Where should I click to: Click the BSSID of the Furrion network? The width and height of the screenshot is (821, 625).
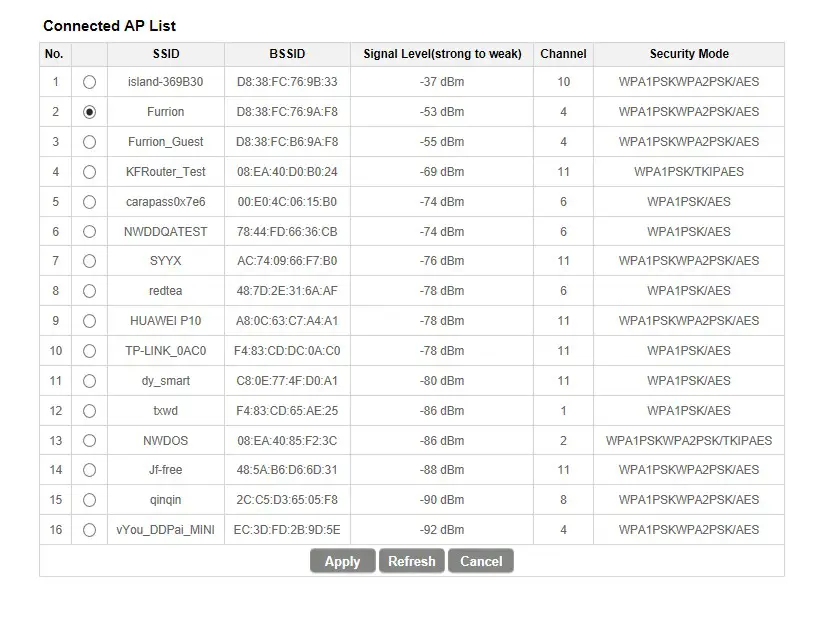pyautogui.click(x=287, y=112)
